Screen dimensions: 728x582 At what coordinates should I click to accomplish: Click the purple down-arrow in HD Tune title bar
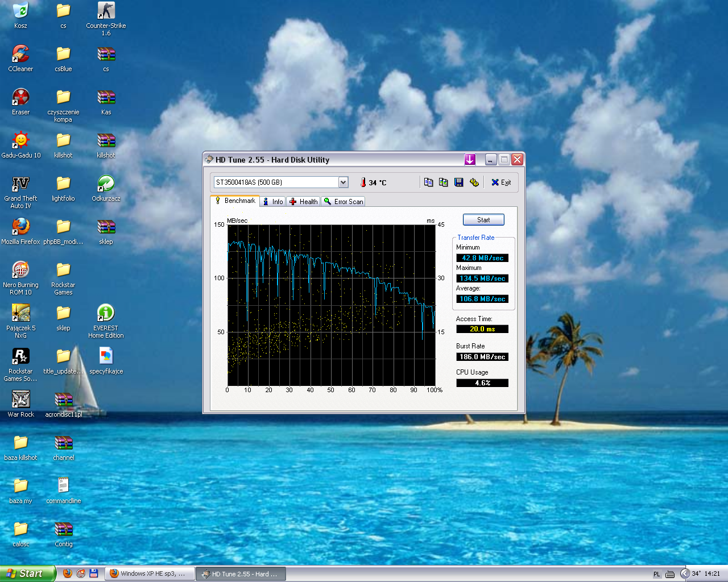(470, 160)
